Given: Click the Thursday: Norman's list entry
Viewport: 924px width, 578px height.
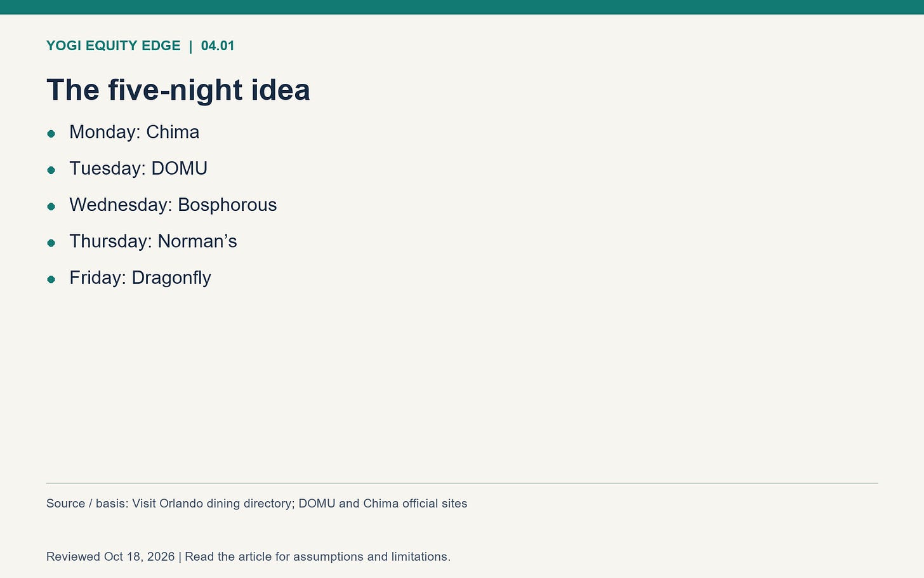Looking at the screenshot, I should (153, 241).
